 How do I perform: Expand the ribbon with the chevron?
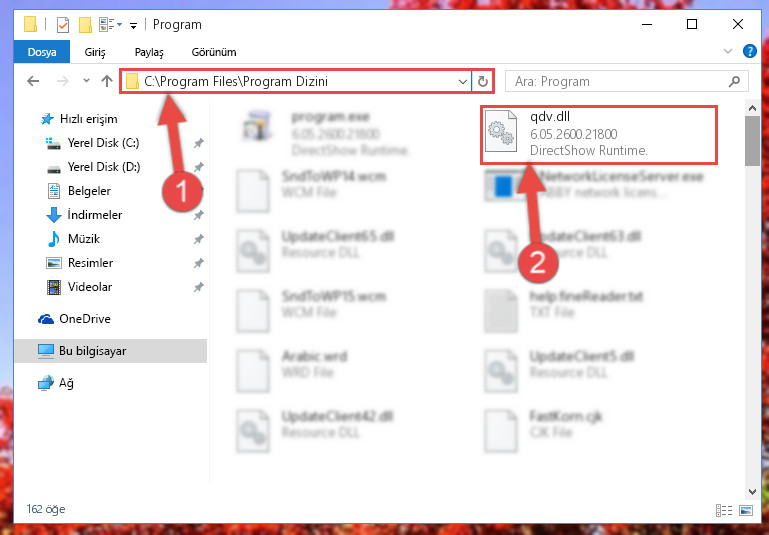tap(728, 51)
